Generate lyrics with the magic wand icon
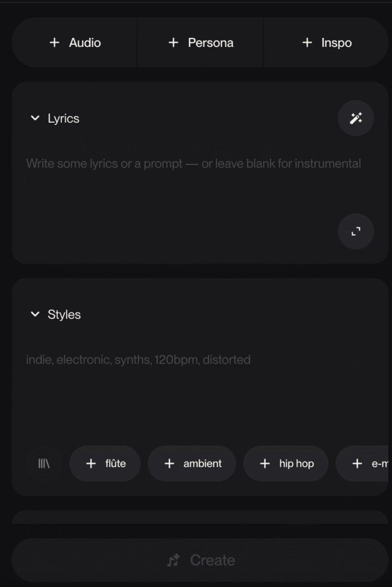This screenshot has width=392, height=587. point(355,118)
